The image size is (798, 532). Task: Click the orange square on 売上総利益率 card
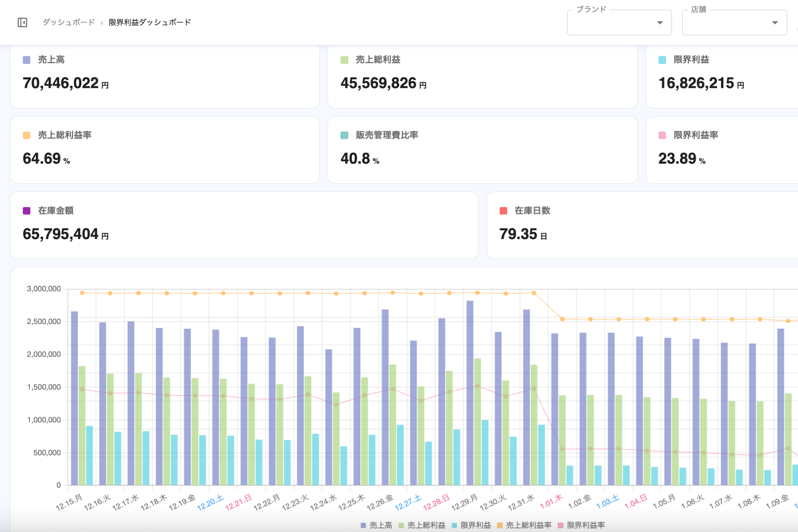pyautogui.click(x=27, y=135)
